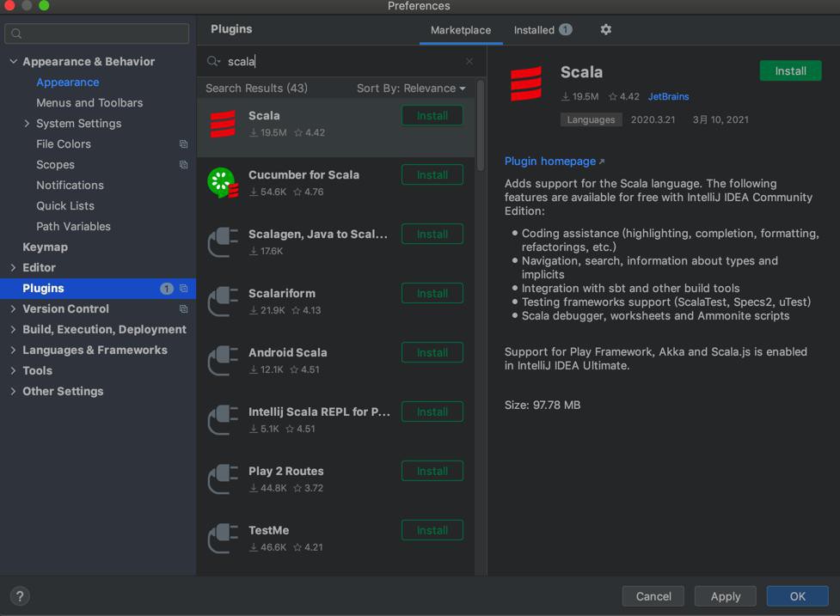
Task: Confirm with the OK button
Action: coord(797,596)
